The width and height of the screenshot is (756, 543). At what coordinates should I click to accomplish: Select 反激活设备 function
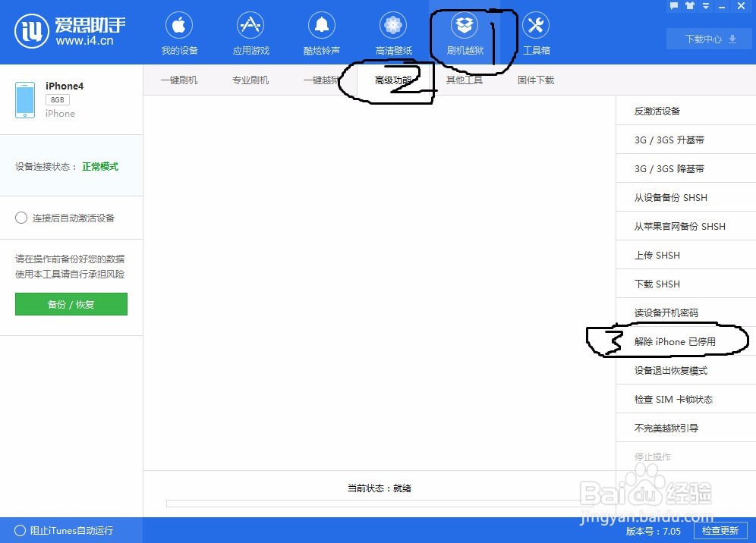click(685, 111)
